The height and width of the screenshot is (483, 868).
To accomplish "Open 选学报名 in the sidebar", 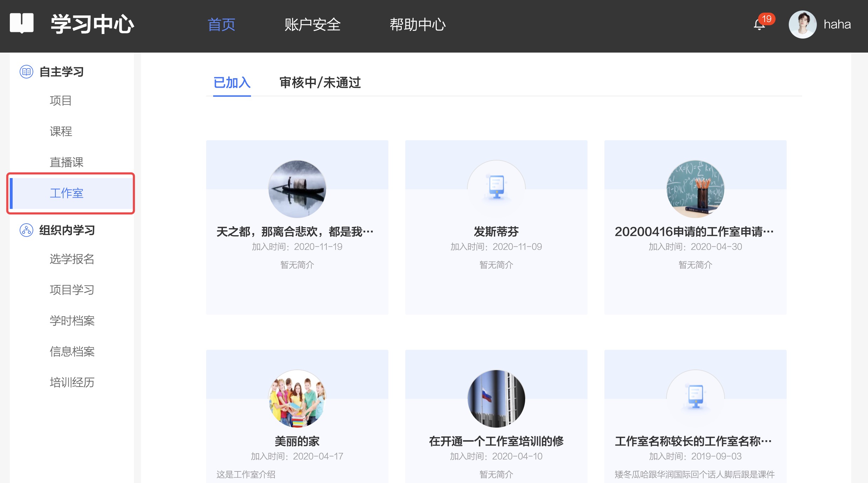I will [72, 259].
